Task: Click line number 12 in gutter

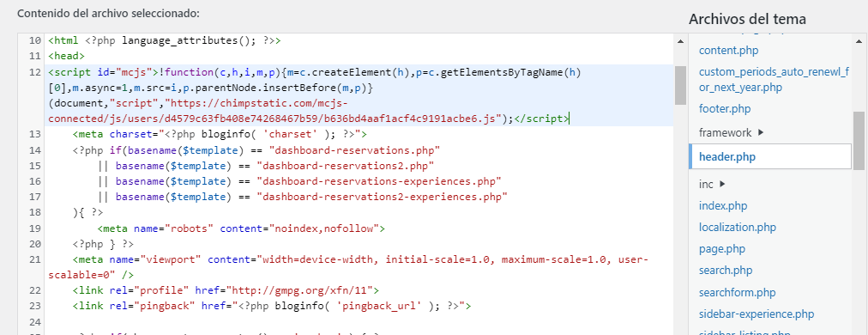Action: click(34, 72)
